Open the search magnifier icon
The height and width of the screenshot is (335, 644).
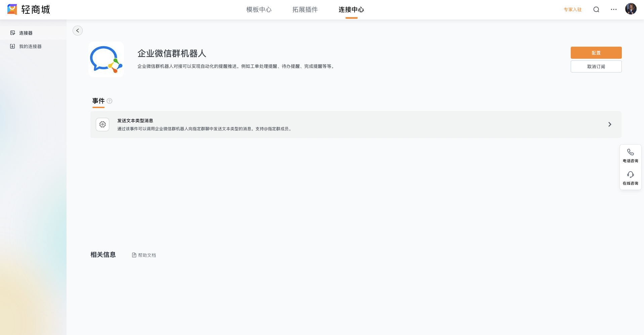click(596, 9)
